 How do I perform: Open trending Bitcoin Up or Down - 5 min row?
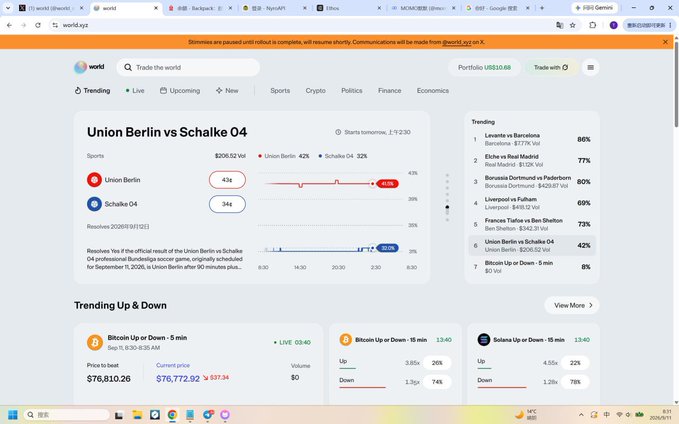tap(532, 267)
